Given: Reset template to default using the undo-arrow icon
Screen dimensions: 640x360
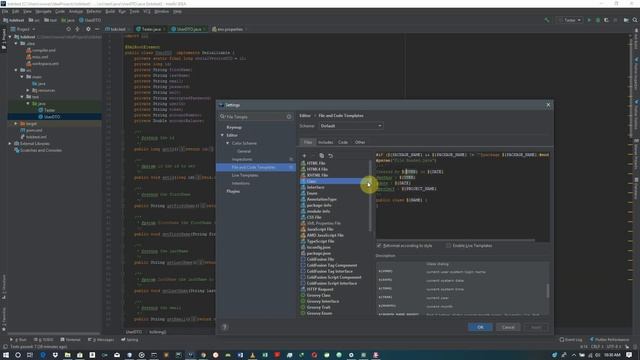Looking at the screenshot, I should pos(331,156).
